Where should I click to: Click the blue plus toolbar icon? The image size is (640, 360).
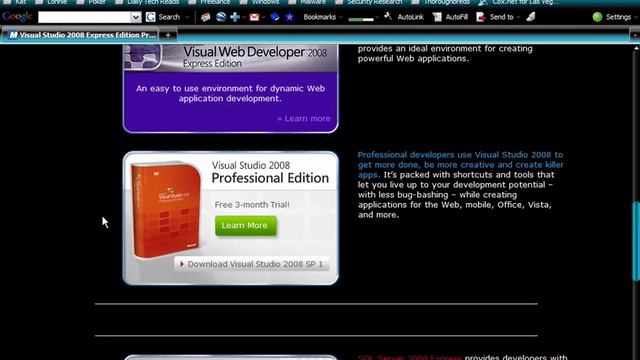coord(235,17)
